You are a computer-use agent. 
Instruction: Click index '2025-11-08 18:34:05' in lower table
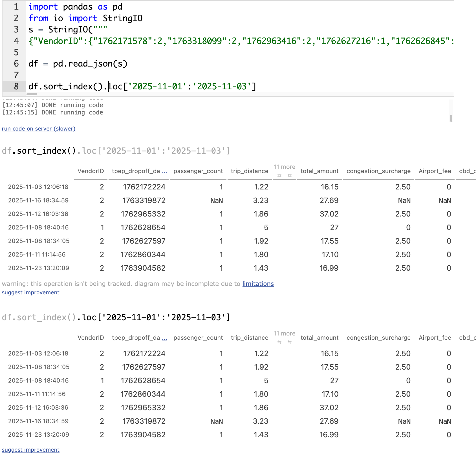point(39,367)
